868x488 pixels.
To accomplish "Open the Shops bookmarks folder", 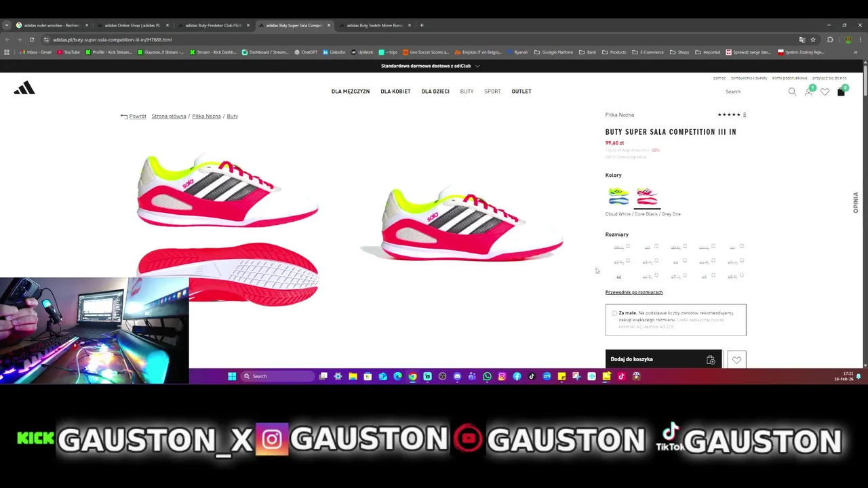I will coord(679,52).
